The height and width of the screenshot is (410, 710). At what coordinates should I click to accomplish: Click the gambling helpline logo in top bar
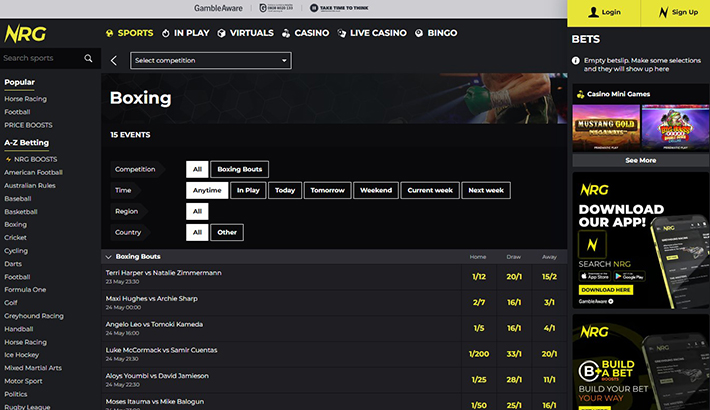pyautogui.click(x=276, y=8)
